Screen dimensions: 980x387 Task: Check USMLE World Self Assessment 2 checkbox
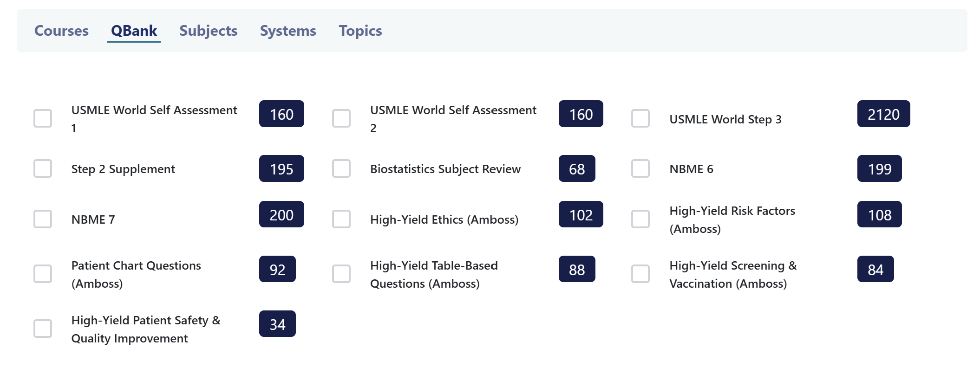(341, 118)
